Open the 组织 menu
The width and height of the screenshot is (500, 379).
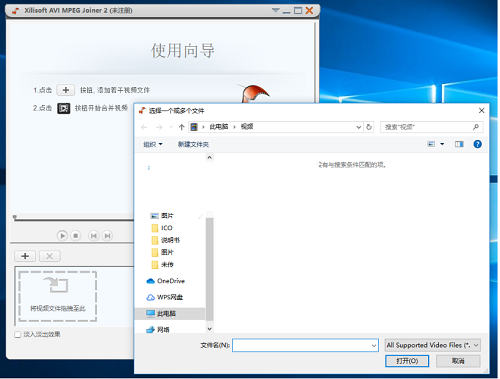pyautogui.click(x=153, y=144)
